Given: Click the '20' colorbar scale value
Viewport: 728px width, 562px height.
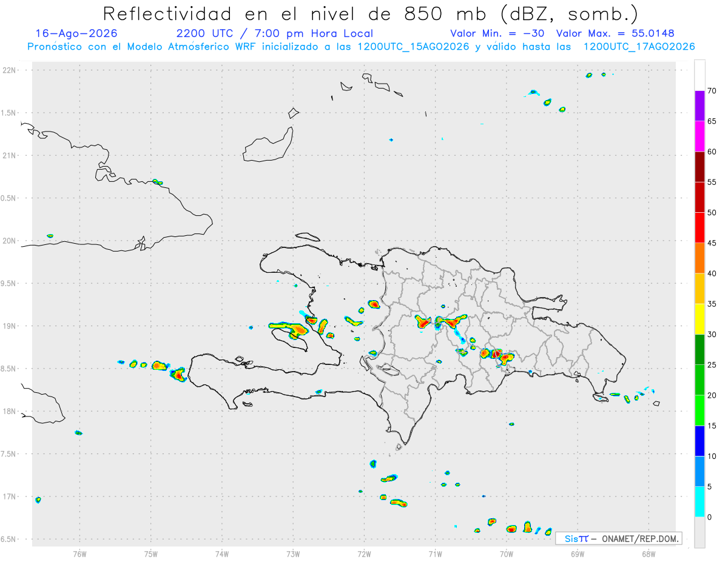Looking at the screenshot, I should 712,395.
